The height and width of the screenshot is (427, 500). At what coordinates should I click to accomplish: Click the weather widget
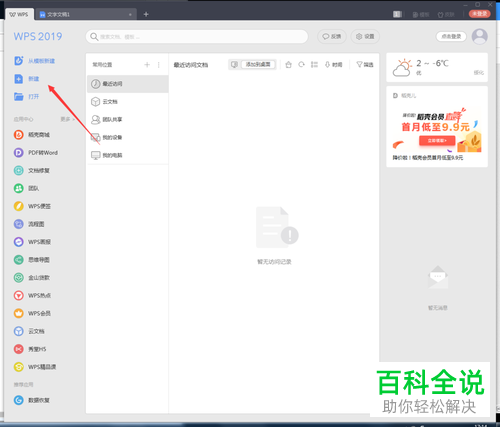(x=437, y=67)
